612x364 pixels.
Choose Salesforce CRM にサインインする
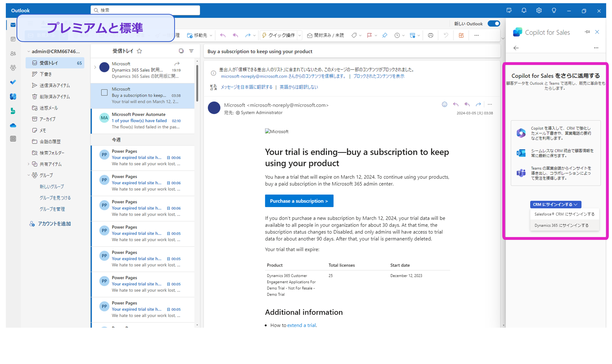pyautogui.click(x=564, y=214)
